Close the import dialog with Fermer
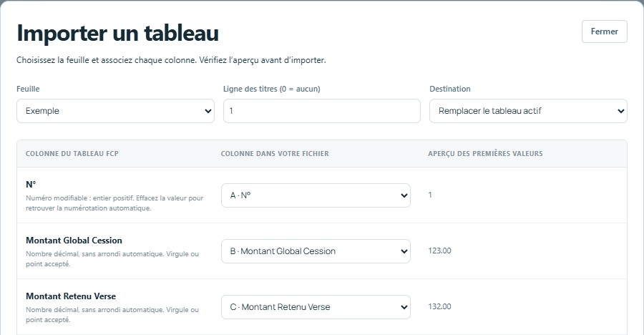This screenshot has width=644, height=335. [604, 31]
